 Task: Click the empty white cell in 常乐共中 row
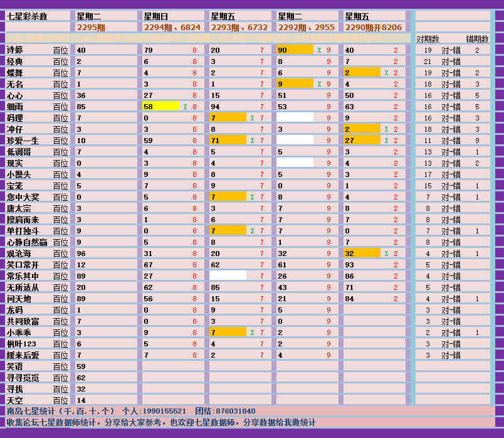(228, 276)
